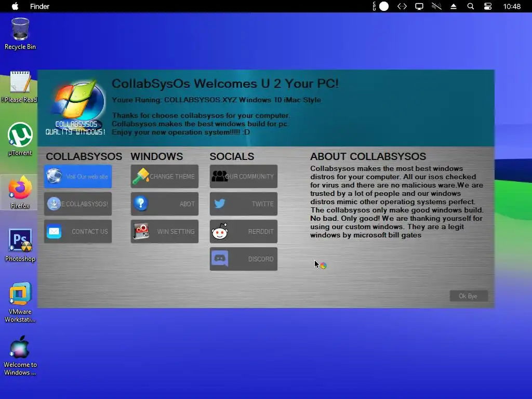532x399 pixels.
Task: Click the download arrow icon on COLLABSYSOS button
Action: pos(54,204)
